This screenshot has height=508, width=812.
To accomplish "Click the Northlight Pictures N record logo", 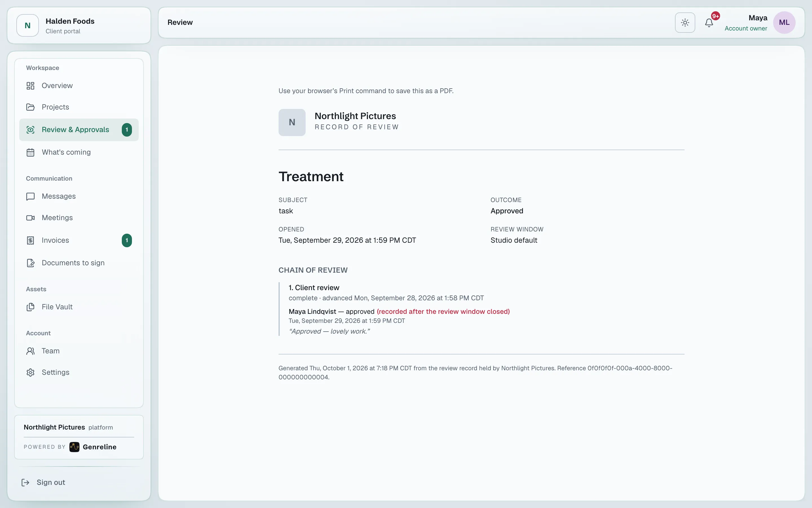I will click(292, 122).
